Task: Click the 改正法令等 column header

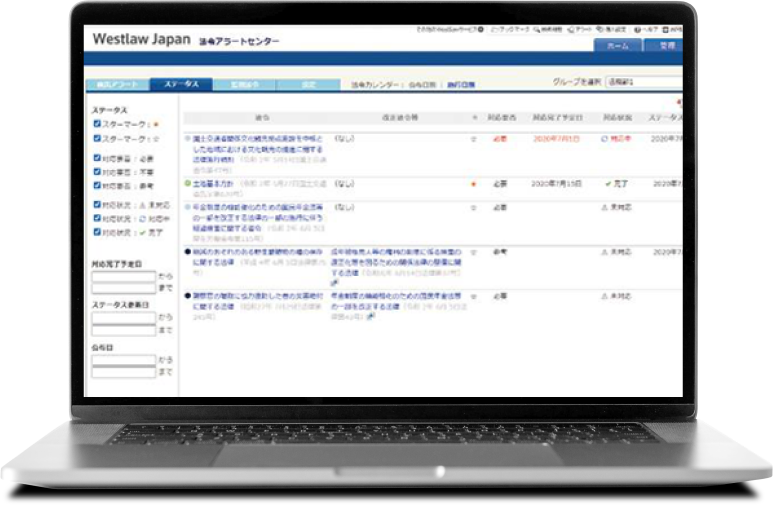Action: point(400,118)
